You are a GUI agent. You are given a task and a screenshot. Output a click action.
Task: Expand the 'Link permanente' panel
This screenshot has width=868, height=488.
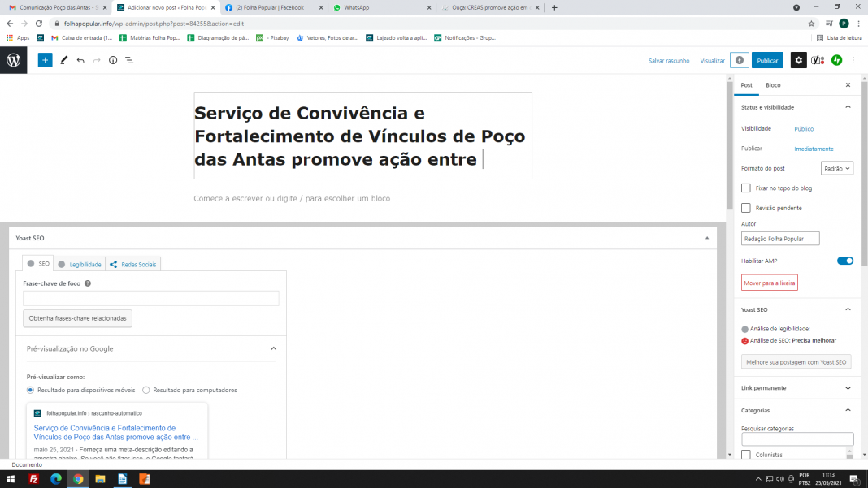[795, 388]
